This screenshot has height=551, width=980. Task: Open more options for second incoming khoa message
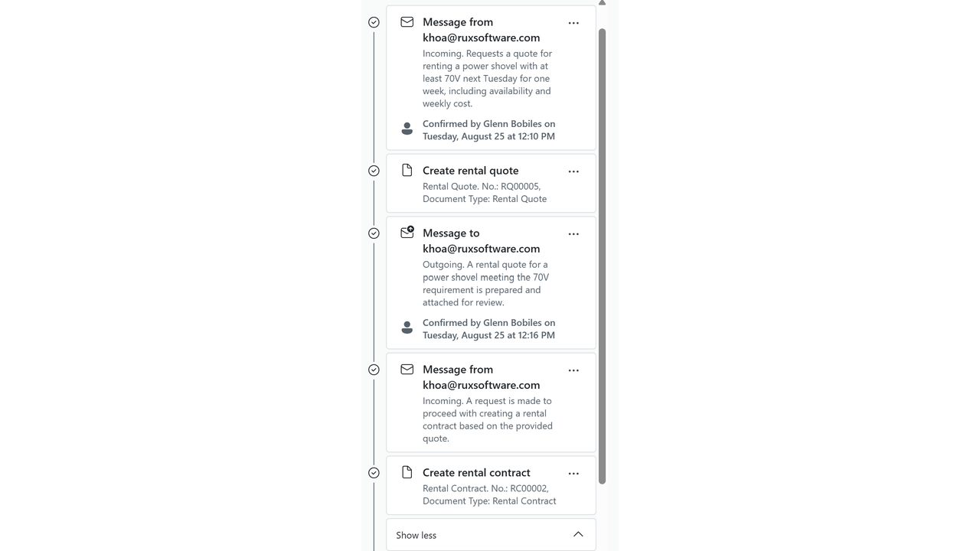click(x=573, y=370)
